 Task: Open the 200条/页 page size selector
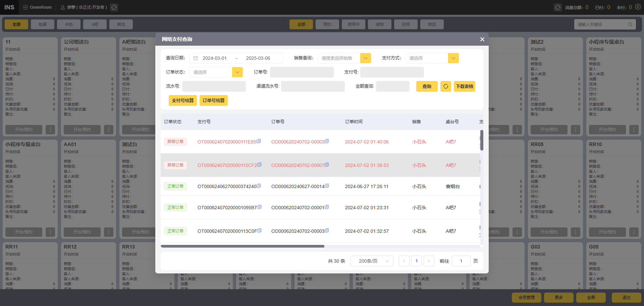click(x=372, y=261)
